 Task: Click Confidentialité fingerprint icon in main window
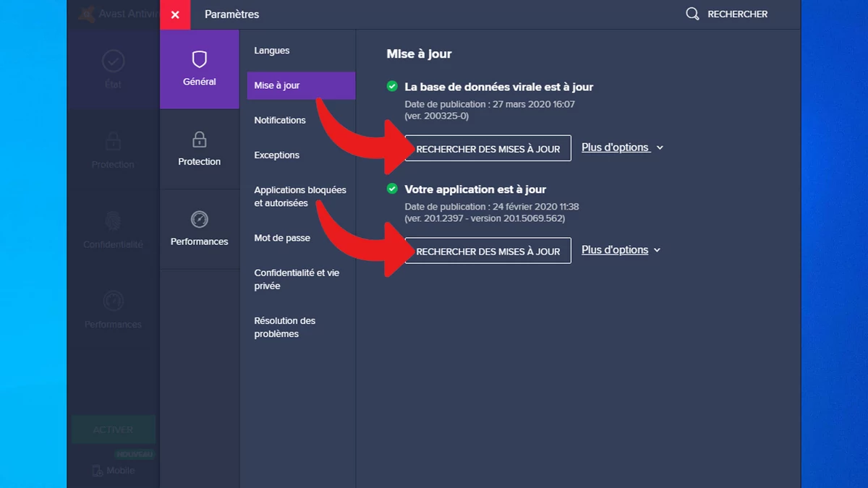point(113,221)
